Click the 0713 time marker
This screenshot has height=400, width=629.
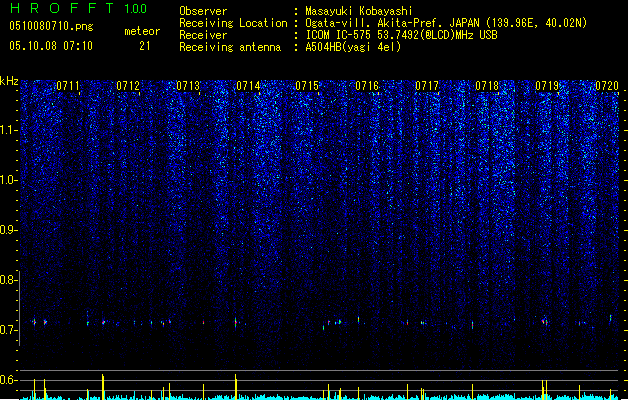pyautogui.click(x=188, y=86)
